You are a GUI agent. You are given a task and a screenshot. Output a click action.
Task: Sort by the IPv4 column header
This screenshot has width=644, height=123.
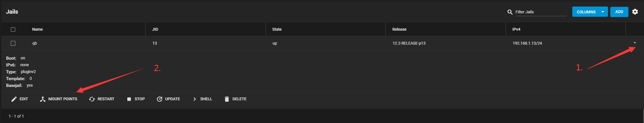tap(516, 29)
